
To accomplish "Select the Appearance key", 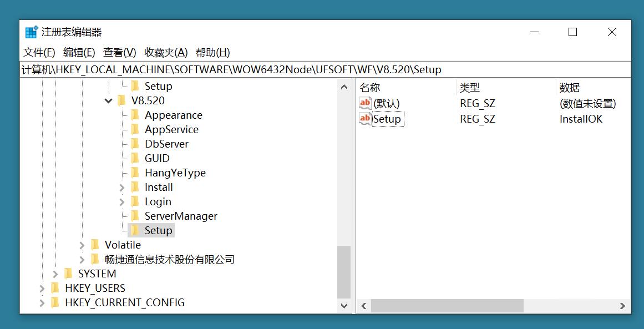I will [173, 115].
